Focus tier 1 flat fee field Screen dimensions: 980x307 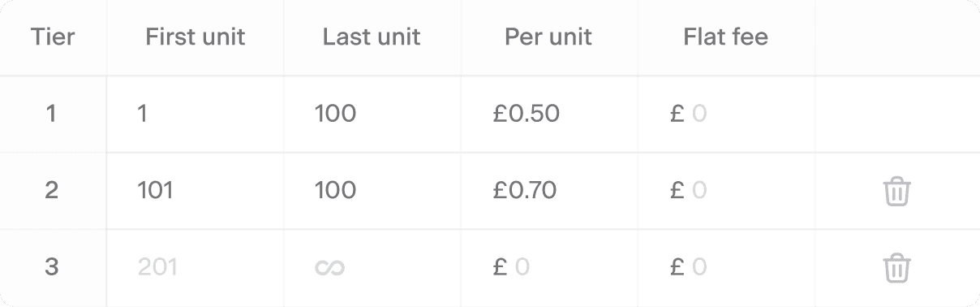(726, 114)
